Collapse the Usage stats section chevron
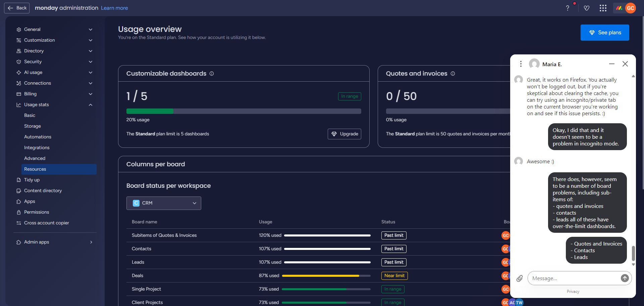Viewport: 644px width, 306px height. point(91,105)
